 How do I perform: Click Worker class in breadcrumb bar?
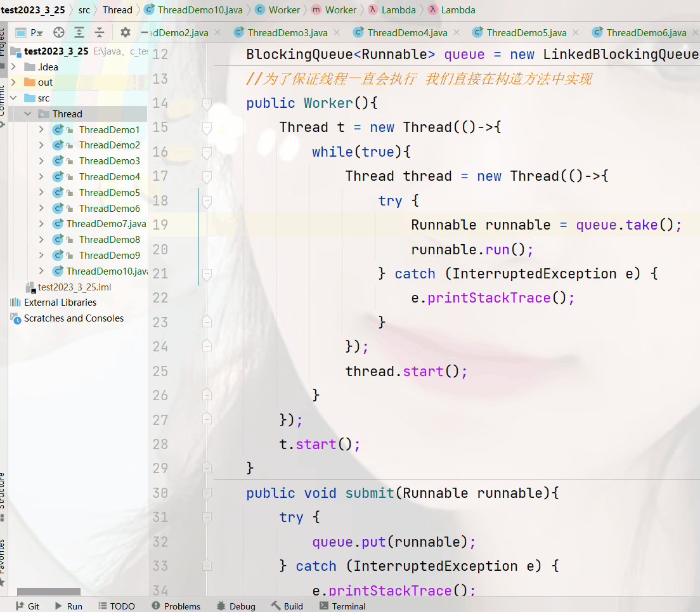coord(284,10)
